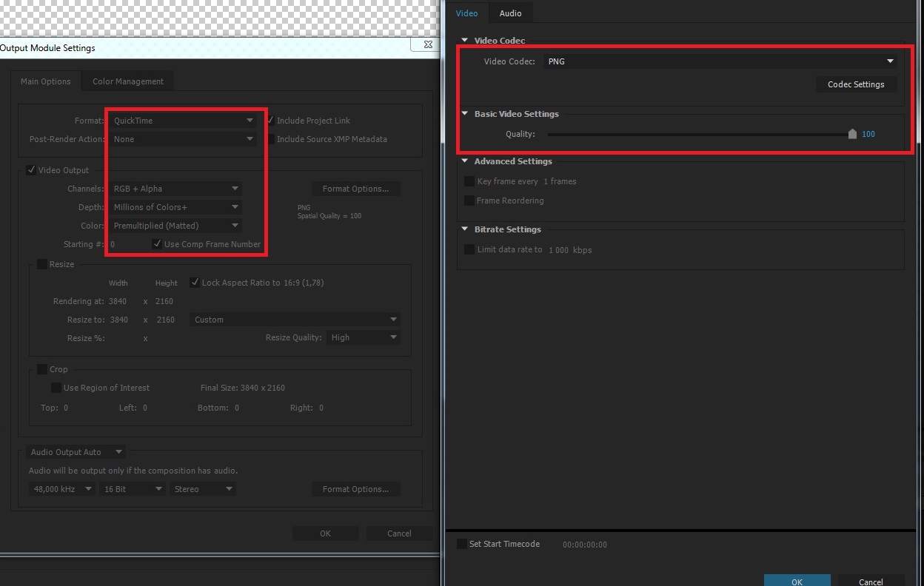
Task: Click the crop Left value field
Action: (145, 408)
